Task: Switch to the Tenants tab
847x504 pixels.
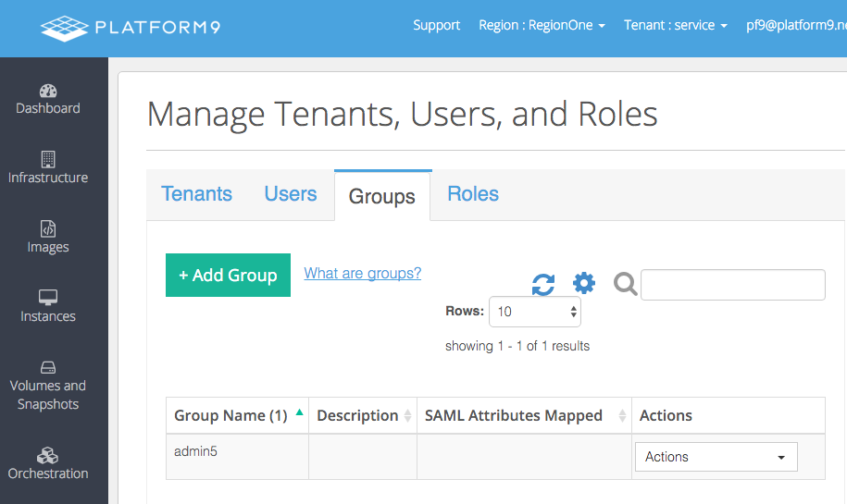Action: pos(196,194)
